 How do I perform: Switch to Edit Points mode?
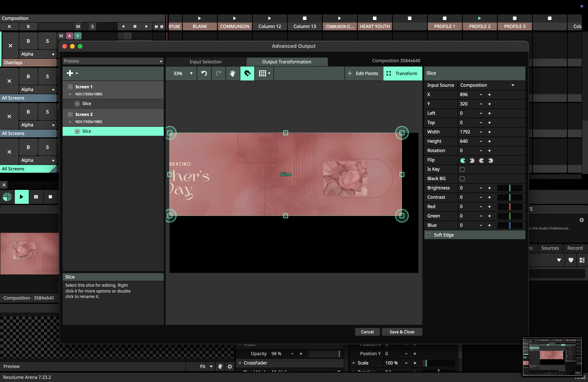tap(363, 73)
